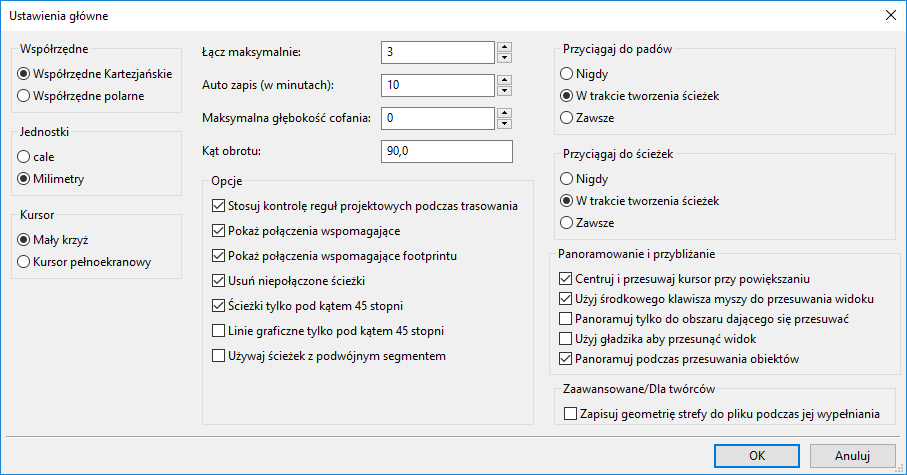The height and width of the screenshot is (475, 907).
Task: Set Przyciągaj do ścieżek to Zawsze
Action: [567, 222]
